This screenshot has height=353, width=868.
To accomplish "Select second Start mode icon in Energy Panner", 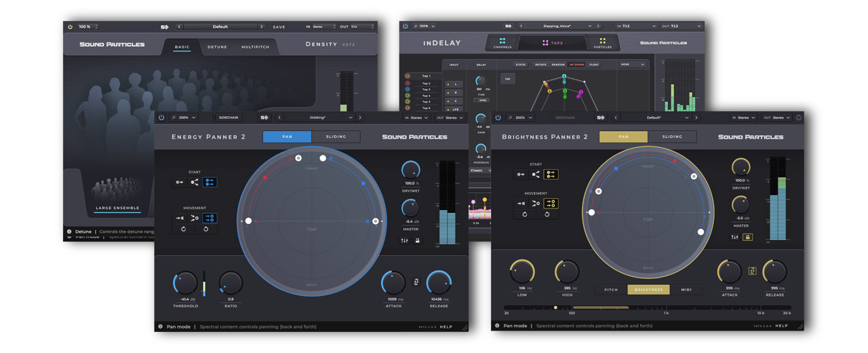I will coord(195,182).
